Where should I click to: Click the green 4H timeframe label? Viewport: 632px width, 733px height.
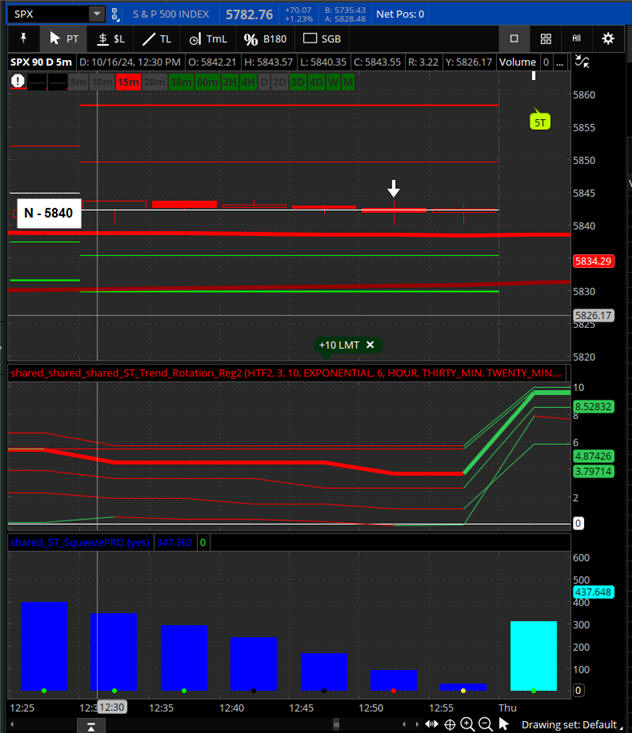click(248, 82)
